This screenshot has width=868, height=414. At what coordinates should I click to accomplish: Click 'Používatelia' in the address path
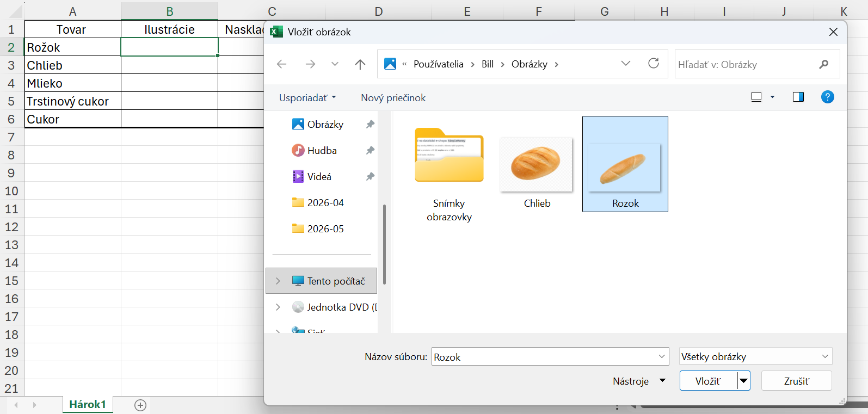tap(439, 64)
